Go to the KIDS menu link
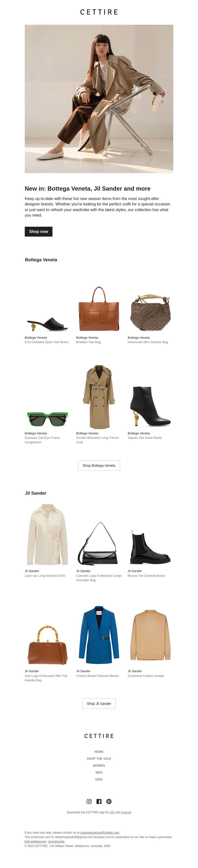Viewport: 198px width, 868px height. point(99,779)
